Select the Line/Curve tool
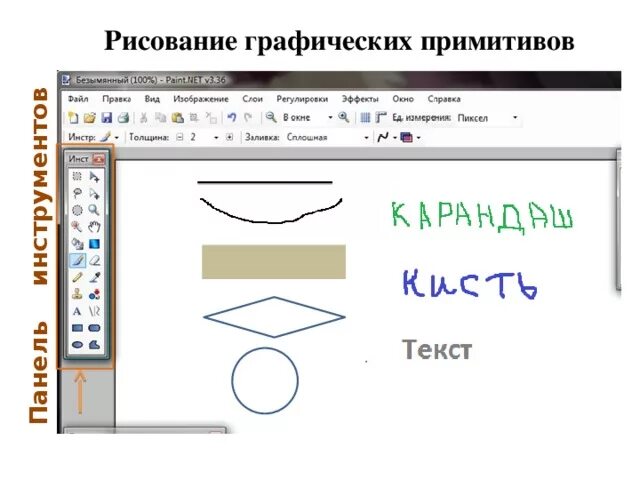640x480 pixels. 94,311
